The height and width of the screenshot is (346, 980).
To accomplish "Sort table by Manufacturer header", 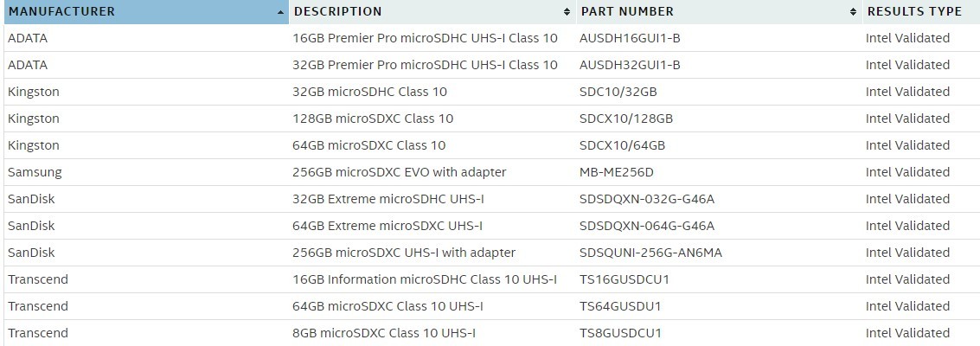I will [x=61, y=12].
